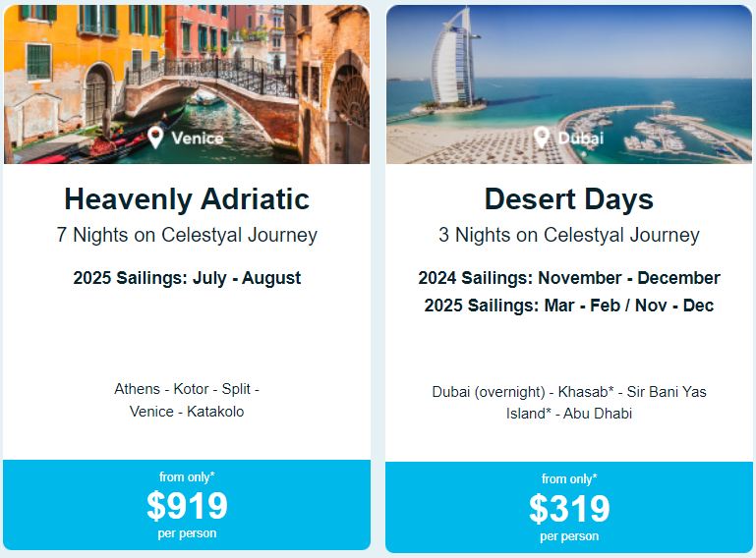The width and height of the screenshot is (756, 558).
Task: Select 2025 Sailings: Mar - Feb / Nov - Dec
Action: coord(569,306)
